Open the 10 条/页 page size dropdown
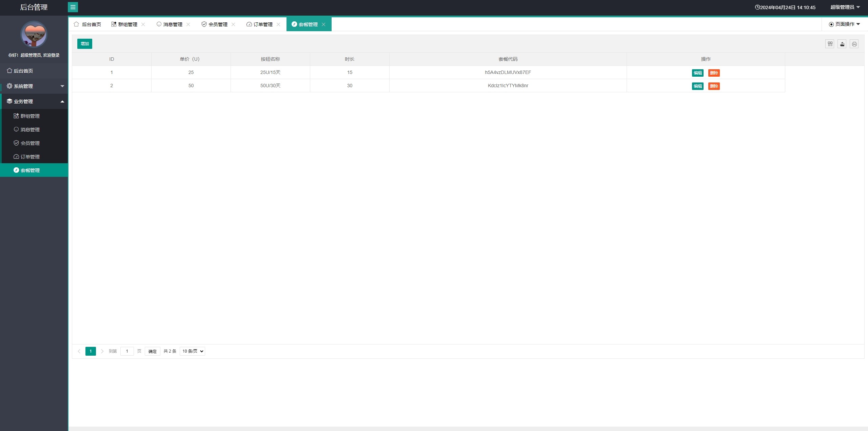The image size is (868, 431). click(192, 351)
